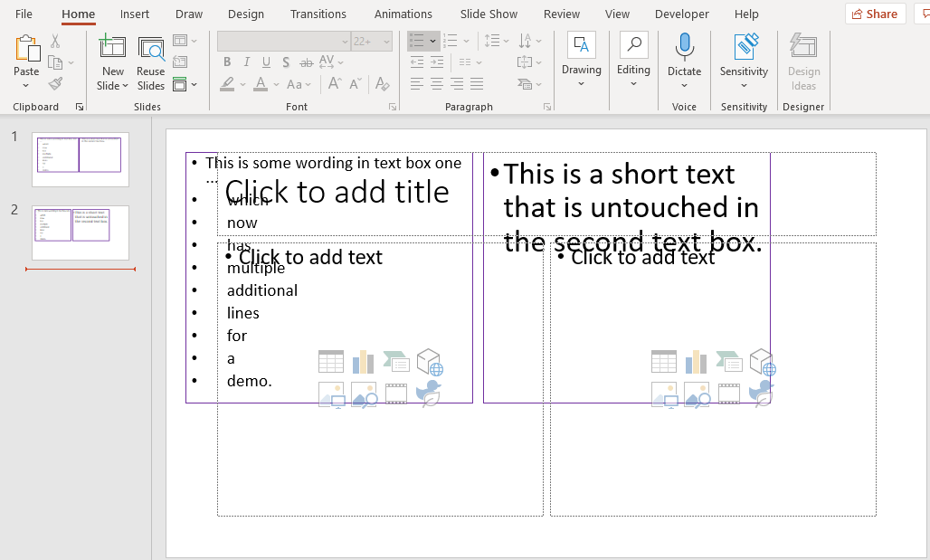Open the Font dialog launcher
The width and height of the screenshot is (930, 560).
[x=392, y=107]
